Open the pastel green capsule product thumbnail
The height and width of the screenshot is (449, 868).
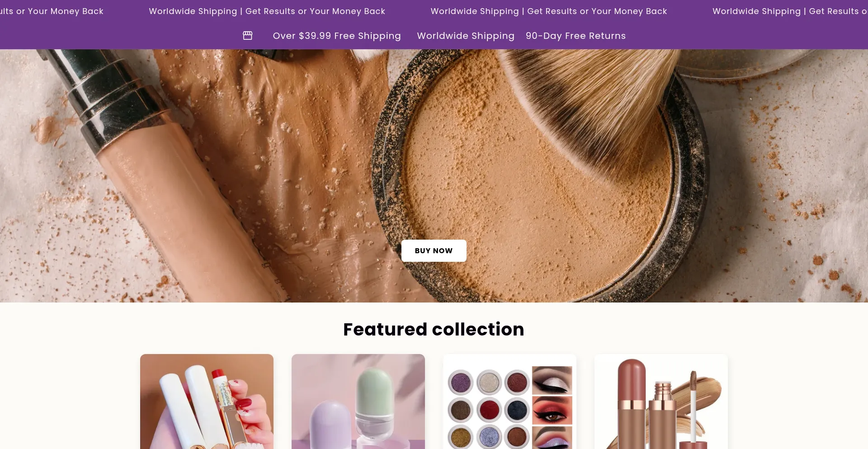(x=358, y=402)
